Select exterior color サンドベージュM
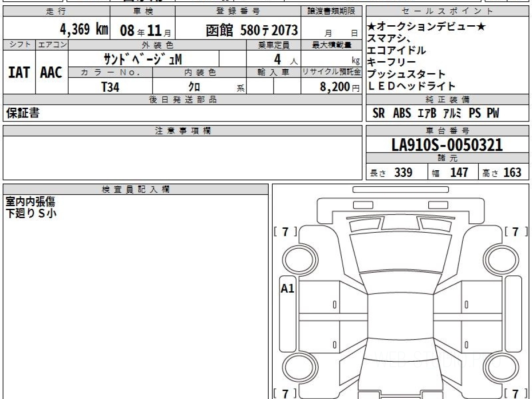The image size is (532, 399). tap(143, 59)
